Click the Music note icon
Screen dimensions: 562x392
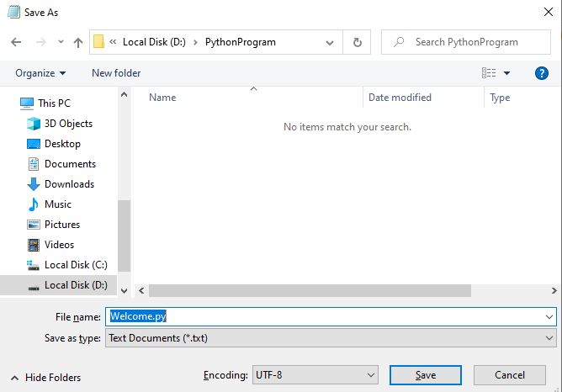point(34,204)
